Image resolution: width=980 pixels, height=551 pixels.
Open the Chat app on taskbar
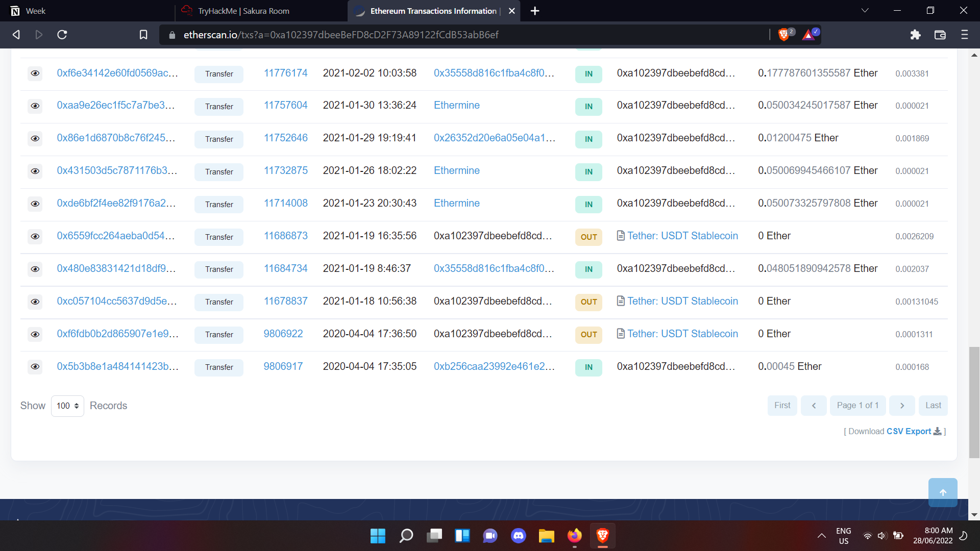tap(490, 536)
